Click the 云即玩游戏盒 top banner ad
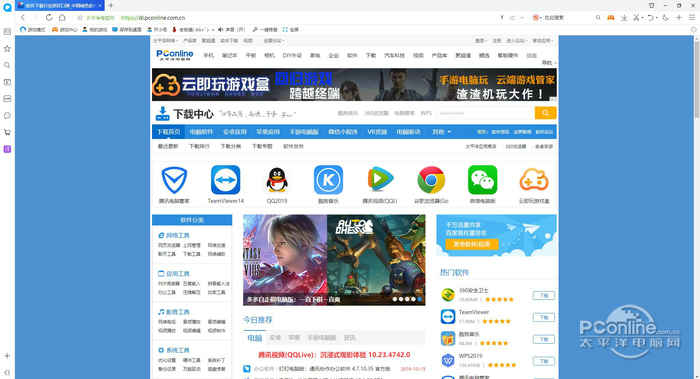 (354, 84)
